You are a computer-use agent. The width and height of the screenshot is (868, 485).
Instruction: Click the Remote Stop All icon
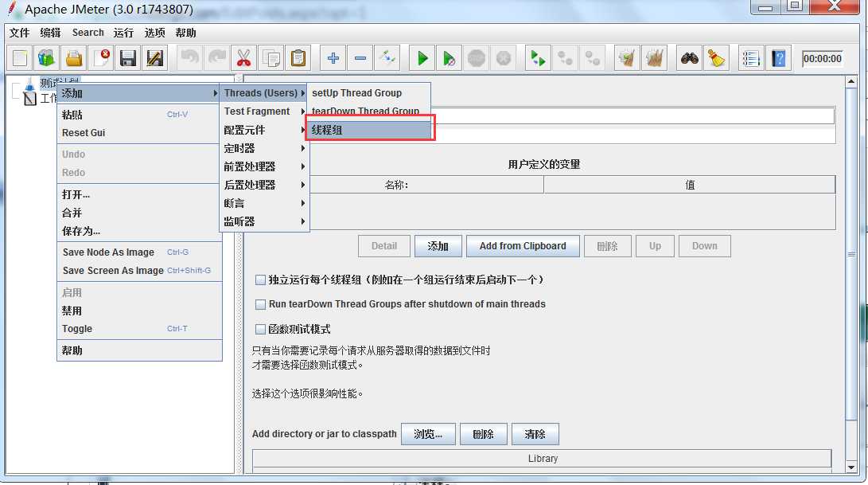(565, 58)
